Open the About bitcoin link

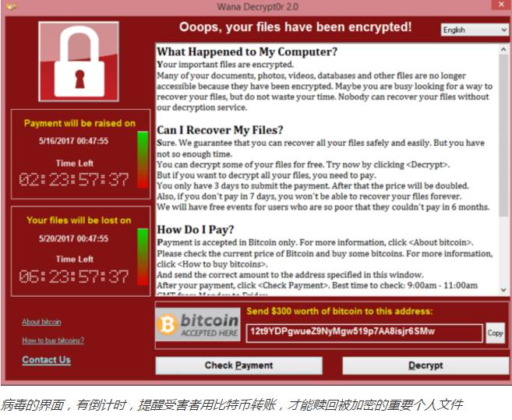point(41,322)
